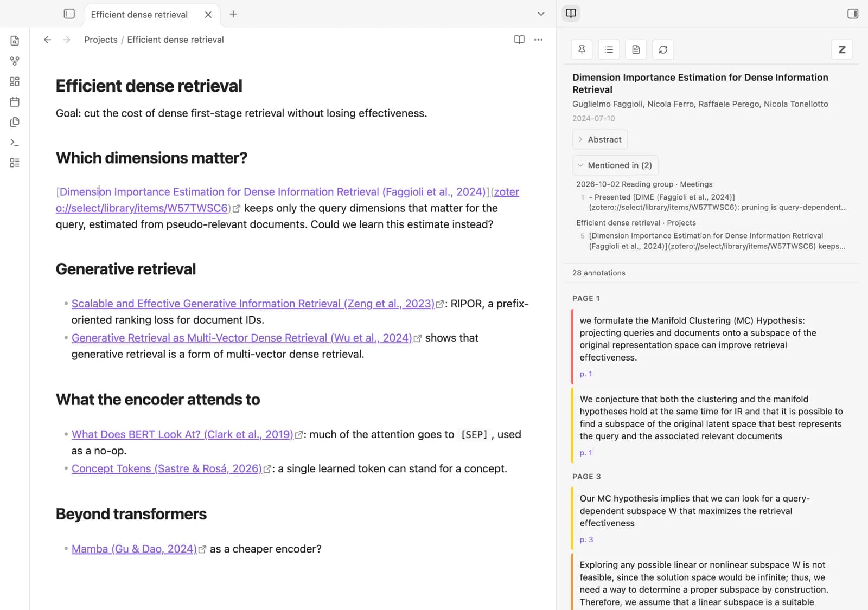Open the graph view icon
This screenshot has height=610, width=868.
tap(15, 61)
